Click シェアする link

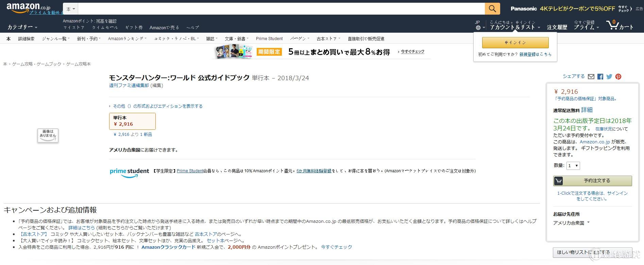pos(573,76)
